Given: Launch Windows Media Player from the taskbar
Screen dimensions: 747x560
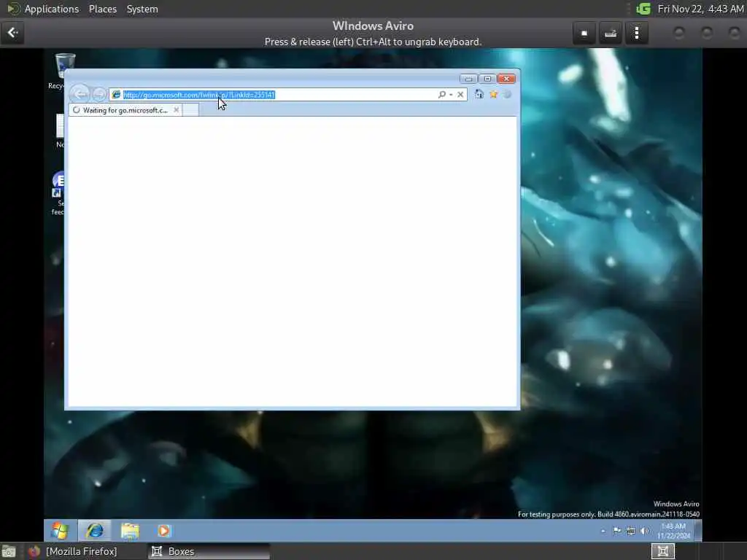Looking at the screenshot, I should (163, 531).
